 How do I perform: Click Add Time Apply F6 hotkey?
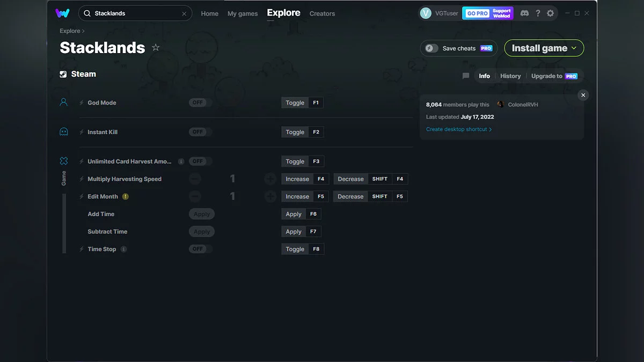point(301,214)
